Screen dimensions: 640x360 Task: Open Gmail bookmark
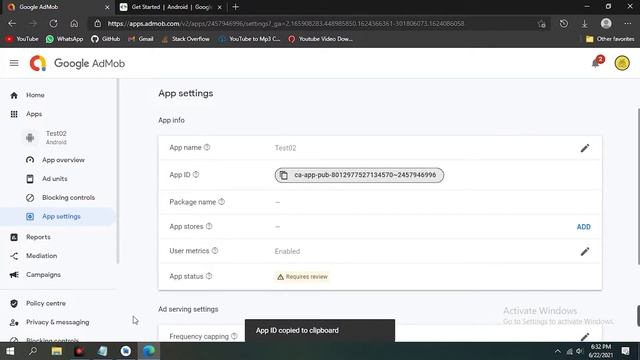(141, 39)
